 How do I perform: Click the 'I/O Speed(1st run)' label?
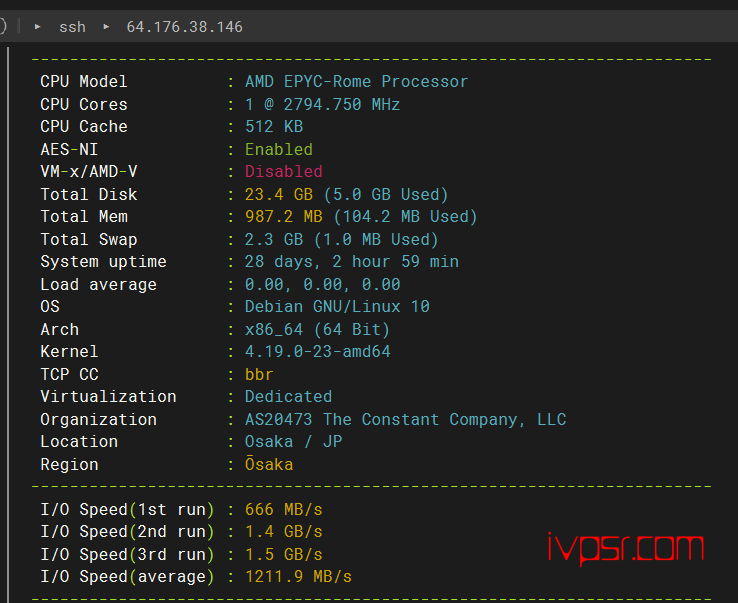pos(128,509)
